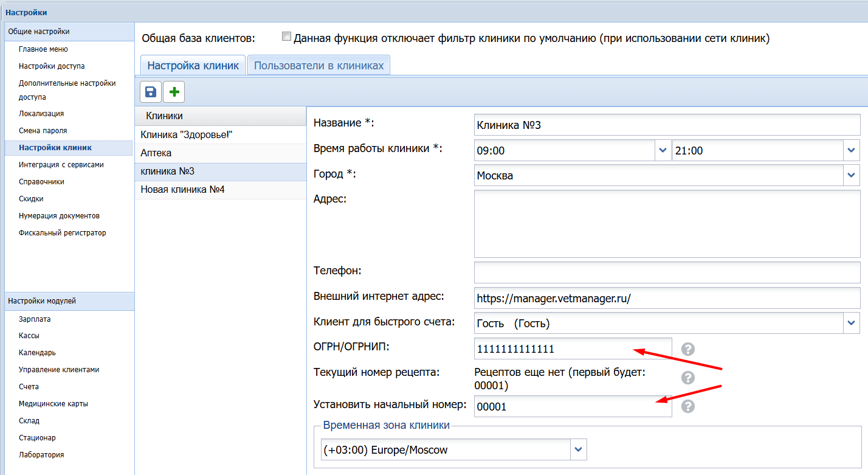The width and height of the screenshot is (868, 475).
Task: Expand the Europe/Moscow time zone dropdown
Action: coord(579,450)
